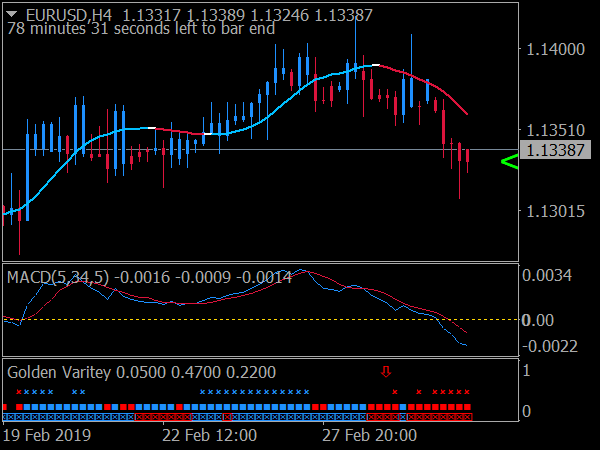Click the 27 Feb 20:00 time label
Image resolution: width=600 pixels, height=450 pixels.
pyautogui.click(x=369, y=435)
